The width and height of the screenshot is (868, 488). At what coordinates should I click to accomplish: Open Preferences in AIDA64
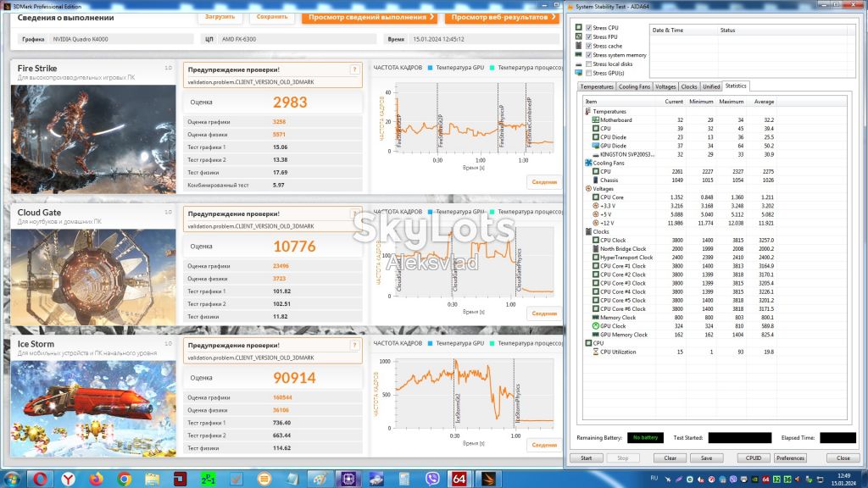[790, 458]
